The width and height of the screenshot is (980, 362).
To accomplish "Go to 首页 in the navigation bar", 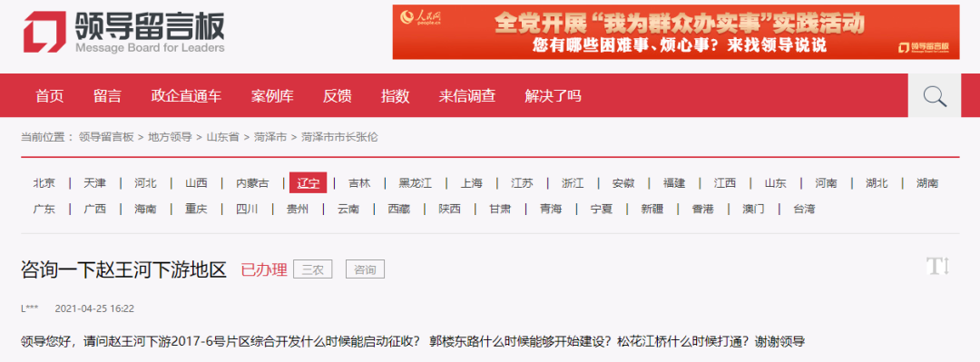I will click(x=50, y=95).
